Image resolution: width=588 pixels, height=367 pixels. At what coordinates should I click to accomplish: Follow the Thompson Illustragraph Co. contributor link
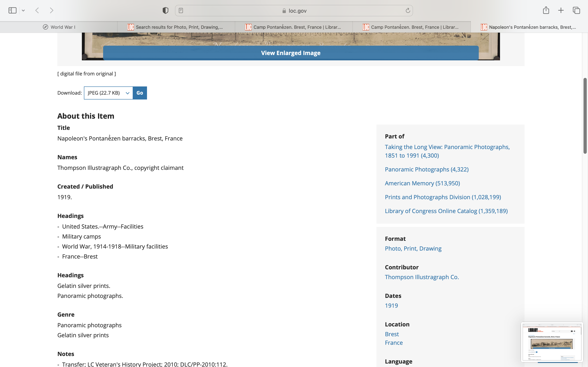tap(422, 277)
